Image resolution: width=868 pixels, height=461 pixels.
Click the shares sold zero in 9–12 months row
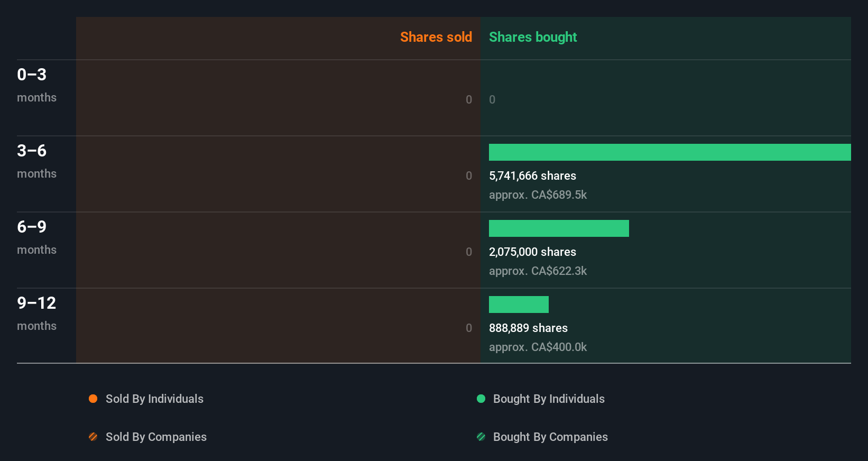pos(469,328)
